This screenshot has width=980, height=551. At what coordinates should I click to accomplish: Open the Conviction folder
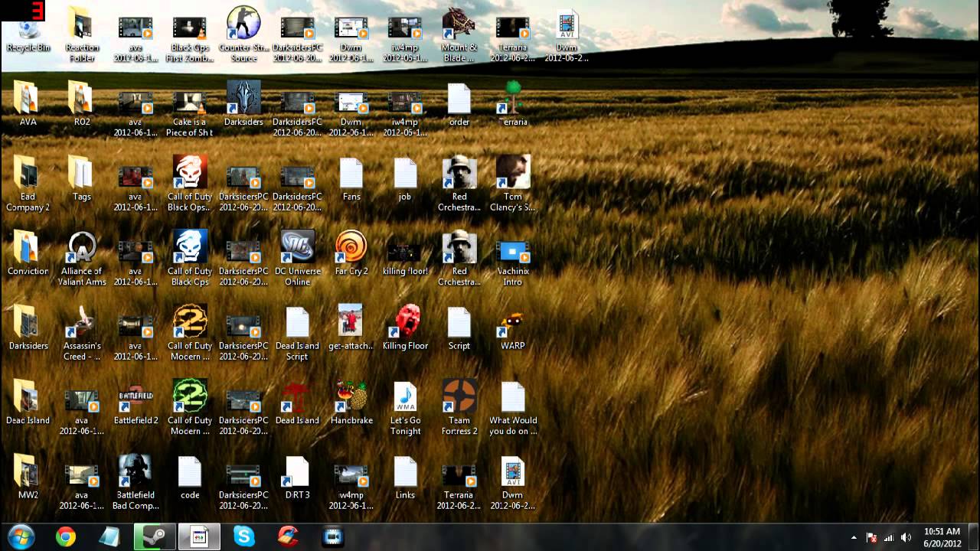coord(28,253)
